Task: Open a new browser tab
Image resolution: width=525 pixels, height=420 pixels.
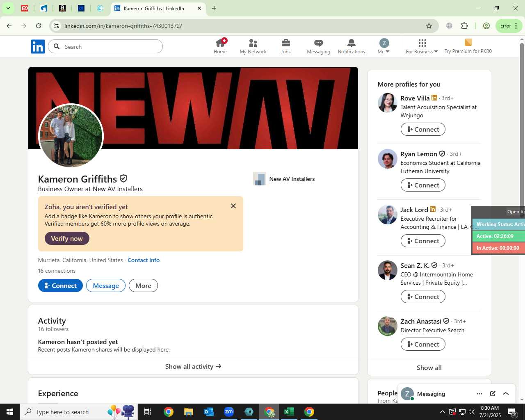Action: coord(214,8)
